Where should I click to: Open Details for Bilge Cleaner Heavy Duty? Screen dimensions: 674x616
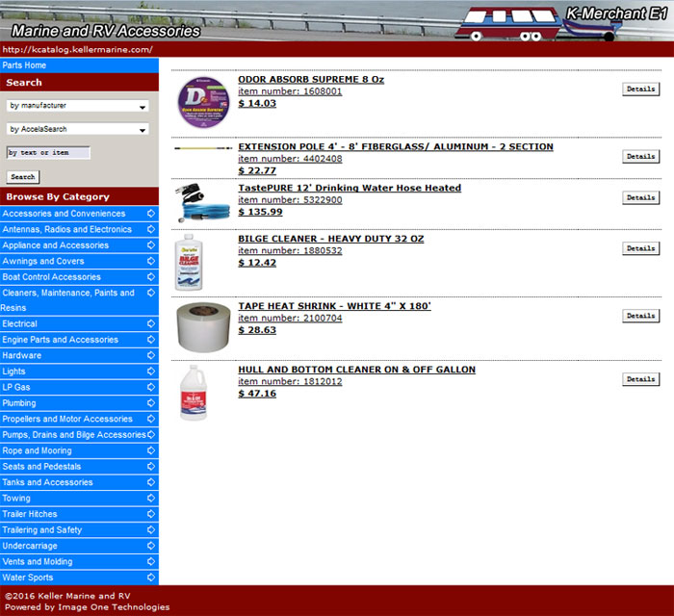pos(641,248)
